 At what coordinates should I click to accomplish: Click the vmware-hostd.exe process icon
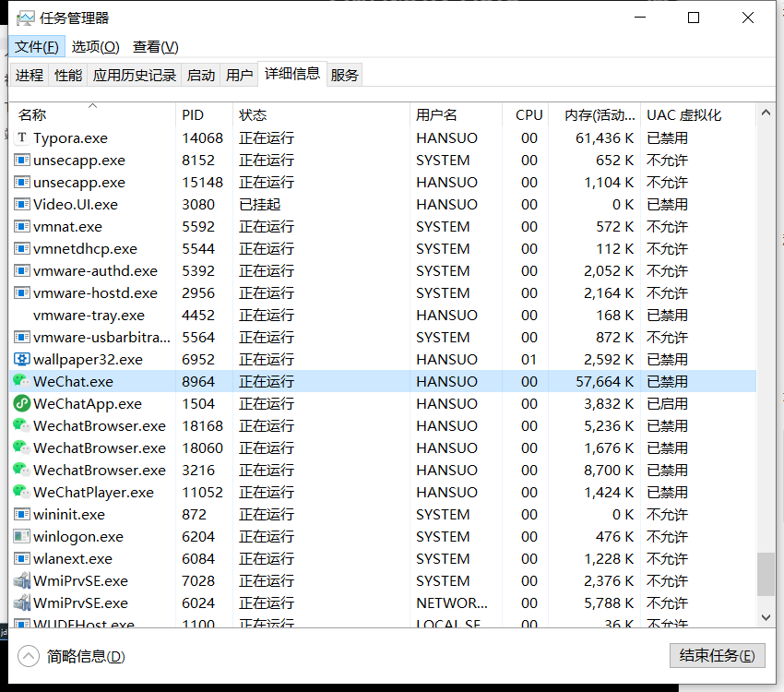click(x=21, y=292)
